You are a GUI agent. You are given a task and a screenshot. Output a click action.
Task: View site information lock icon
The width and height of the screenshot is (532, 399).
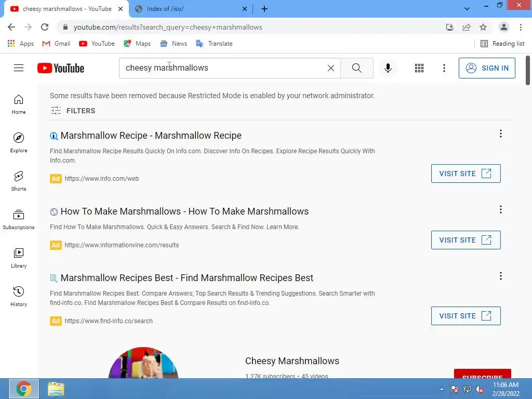click(65, 27)
